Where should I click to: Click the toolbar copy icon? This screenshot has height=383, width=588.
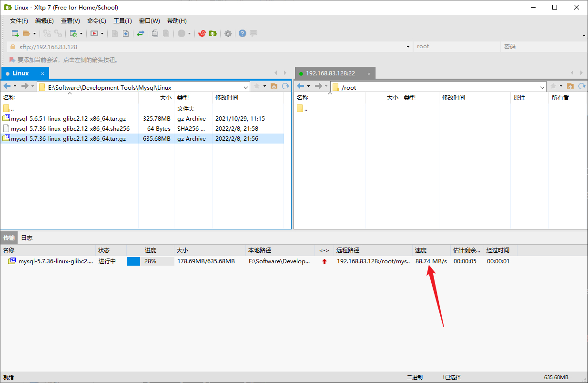click(x=154, y=33)
